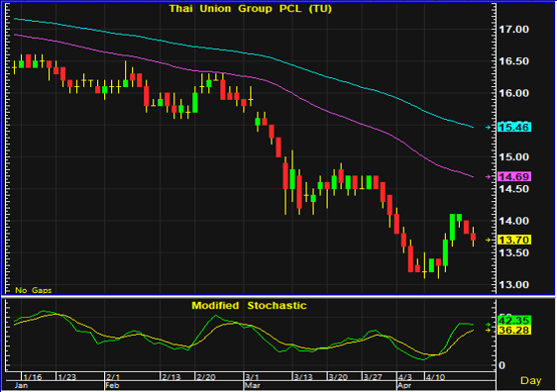Viewport: 557px width, 392px height.
Task: Click the 17.00 price axis level
Action: coord(514,29)
